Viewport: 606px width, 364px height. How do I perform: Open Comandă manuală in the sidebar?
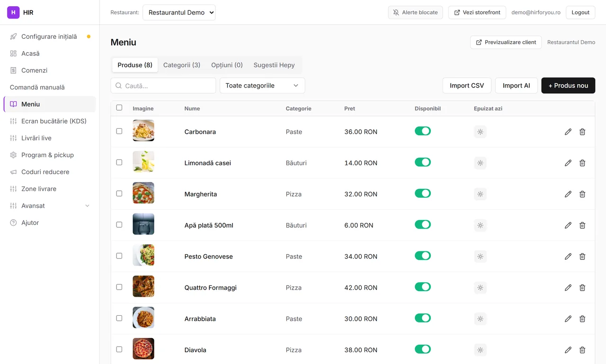[50, 88]
